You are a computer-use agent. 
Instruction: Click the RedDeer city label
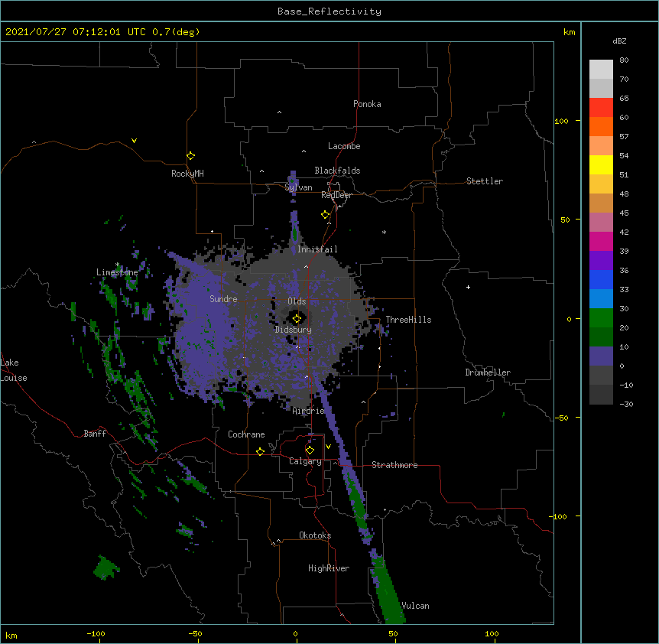[x=336, y=195]
